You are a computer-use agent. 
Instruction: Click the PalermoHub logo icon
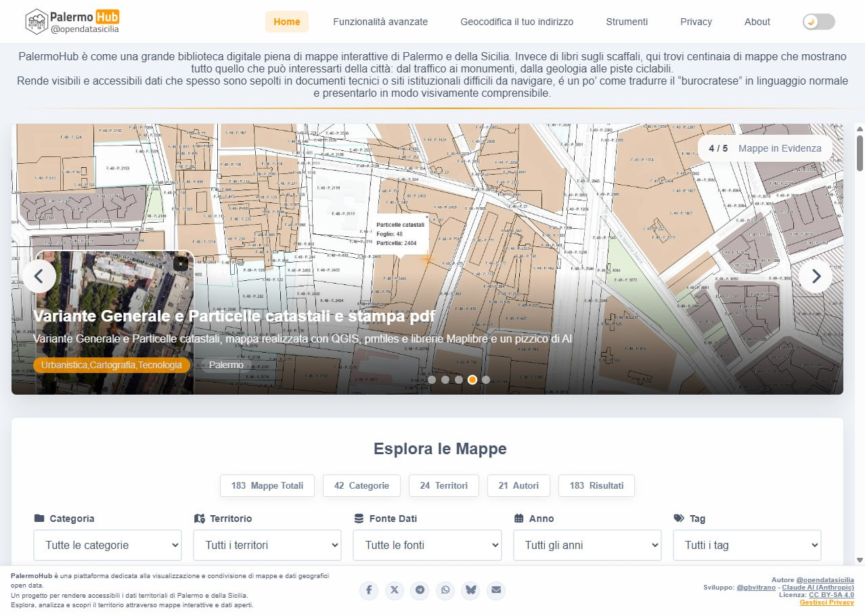(35, 21)
